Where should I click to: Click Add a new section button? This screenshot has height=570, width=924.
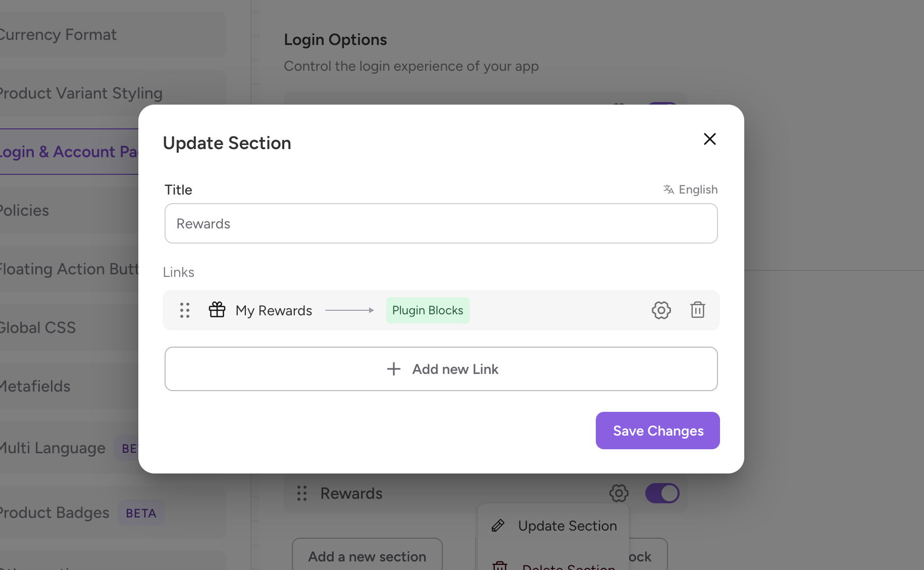point(367,556)
